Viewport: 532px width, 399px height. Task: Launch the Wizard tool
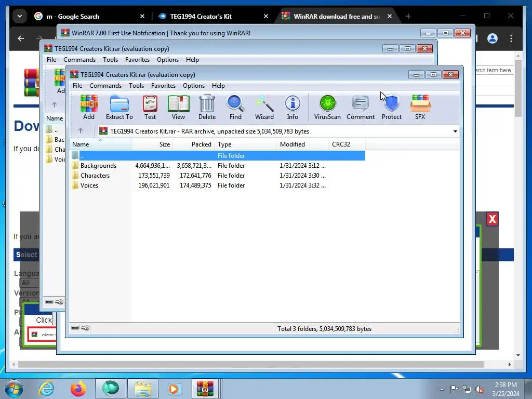tap(264, 107)
